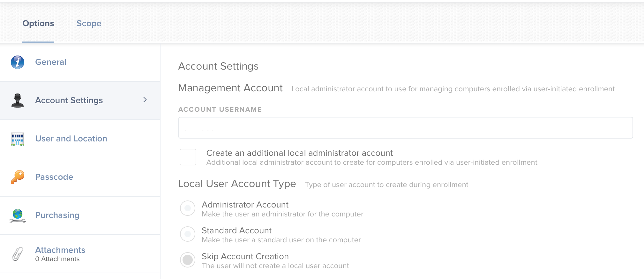Click the 'Local User Account Type' heading
644x279 pixels.
point(237,184)
